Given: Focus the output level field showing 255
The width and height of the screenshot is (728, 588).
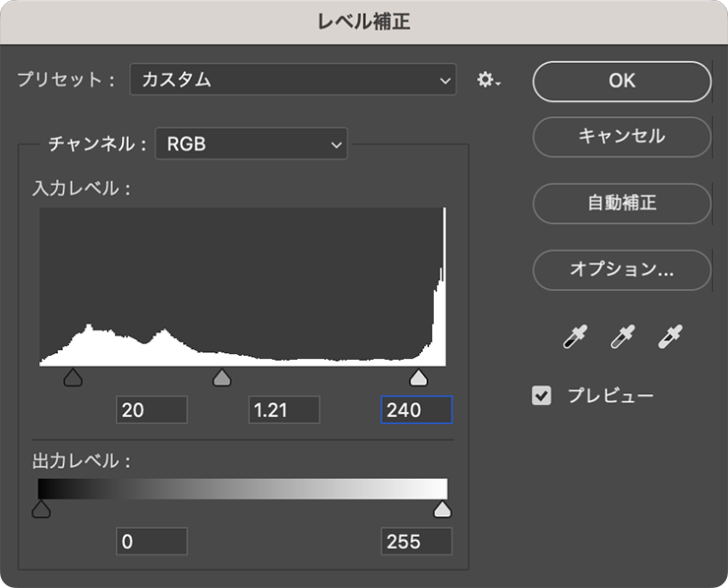Looking at the screenshot, I should tap(416, 541).
